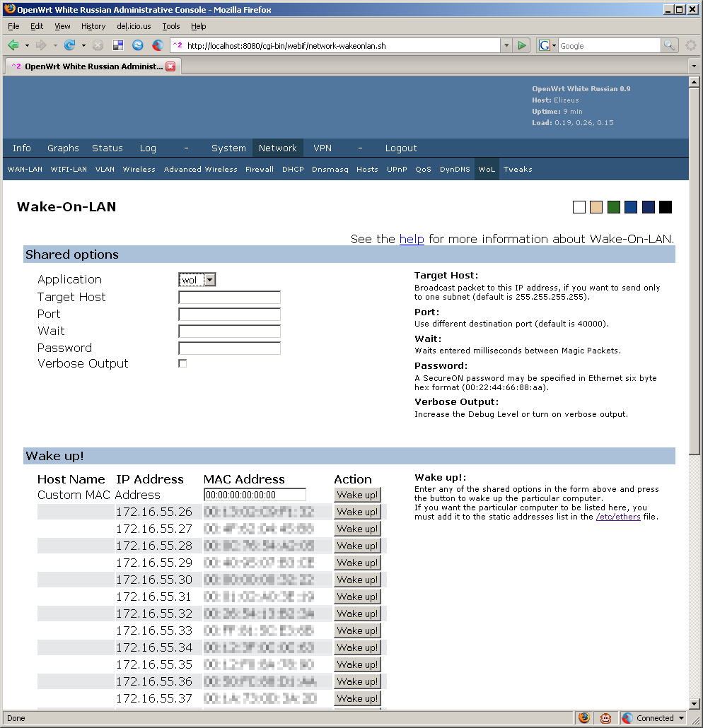The height and width of the screenshot is (728, 703).
Task: Click the browser Back arrow icon
Action: coord(13,45)
